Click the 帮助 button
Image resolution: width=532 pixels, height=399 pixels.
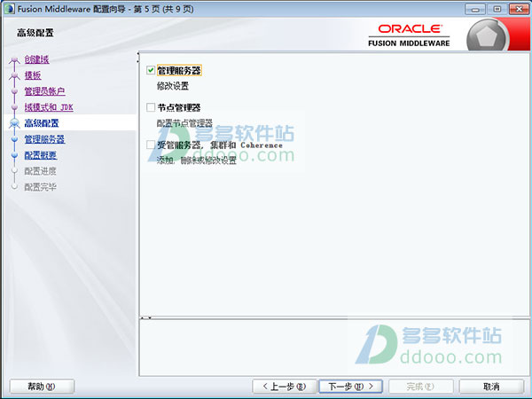tap(42, 386)
